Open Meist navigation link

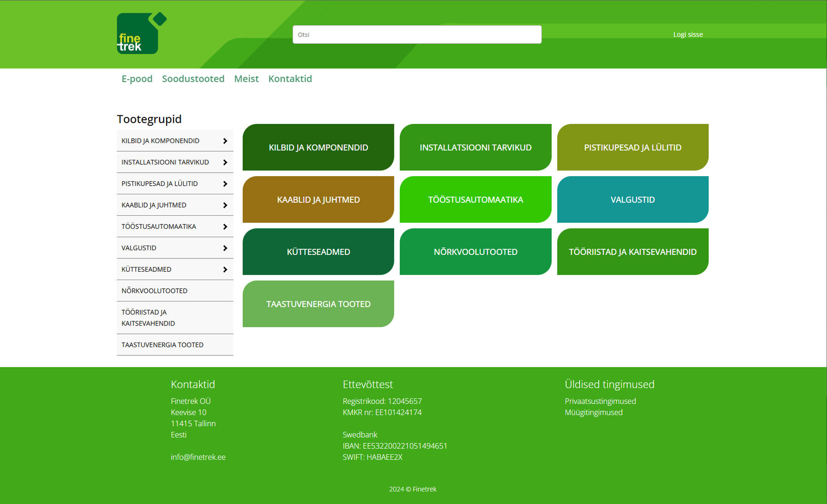[246, 79]
